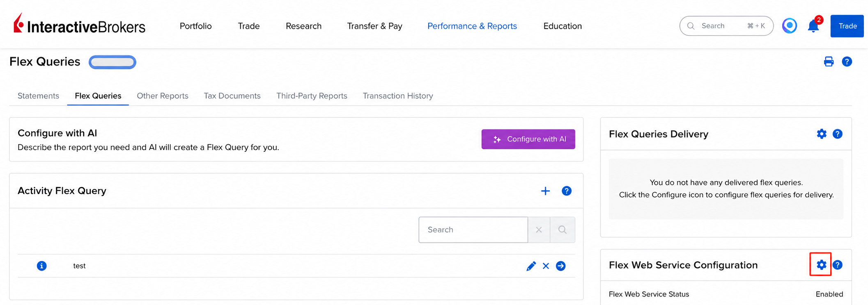Configure Flex Queries Delivery settings

[x=821, y=134]
